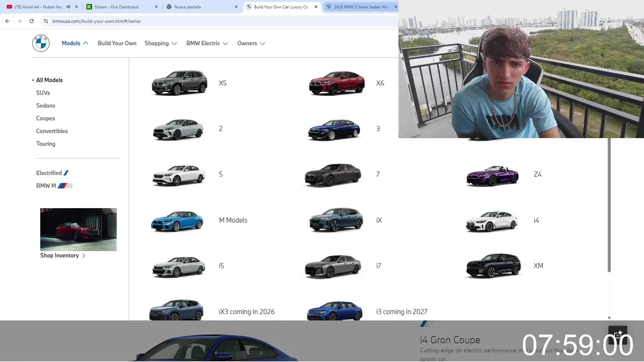Click the purple Z4 convertible image

(x=492, y=175)
